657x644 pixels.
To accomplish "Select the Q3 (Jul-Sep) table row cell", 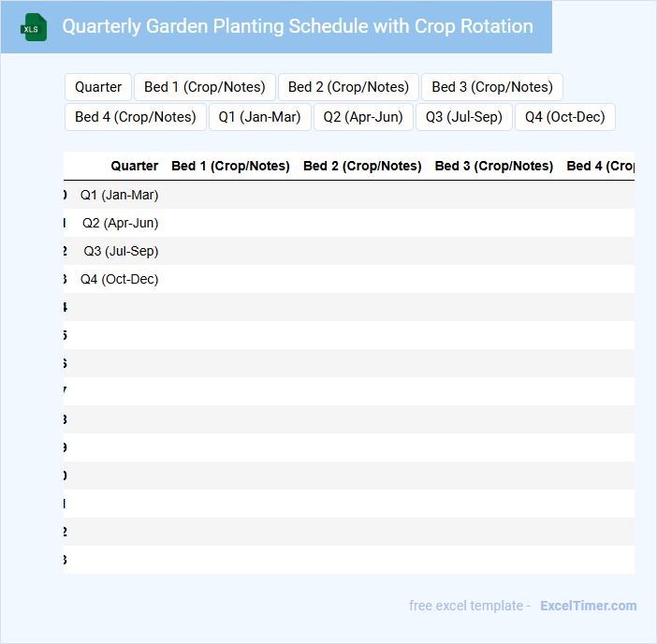I will coord(122,251).
